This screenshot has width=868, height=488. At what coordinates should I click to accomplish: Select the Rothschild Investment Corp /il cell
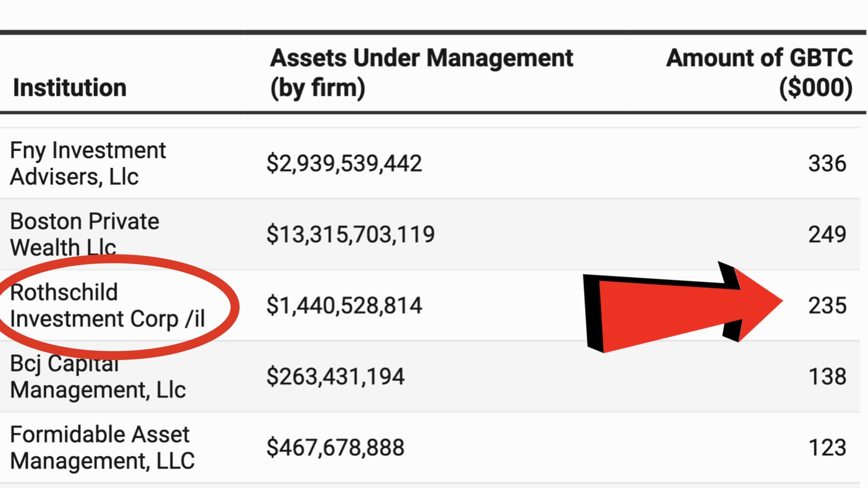107,306
